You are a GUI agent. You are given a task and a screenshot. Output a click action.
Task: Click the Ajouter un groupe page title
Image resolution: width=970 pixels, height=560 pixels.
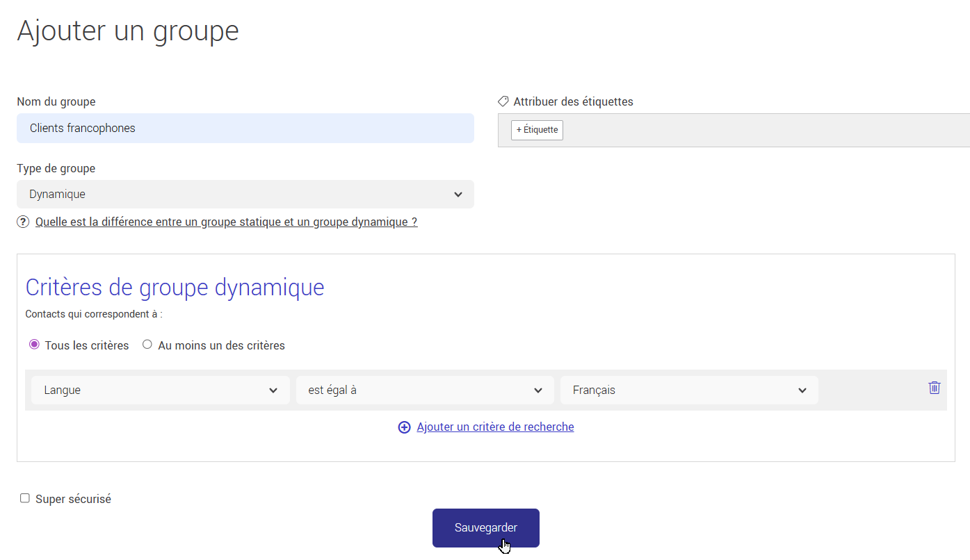(128, 31)
